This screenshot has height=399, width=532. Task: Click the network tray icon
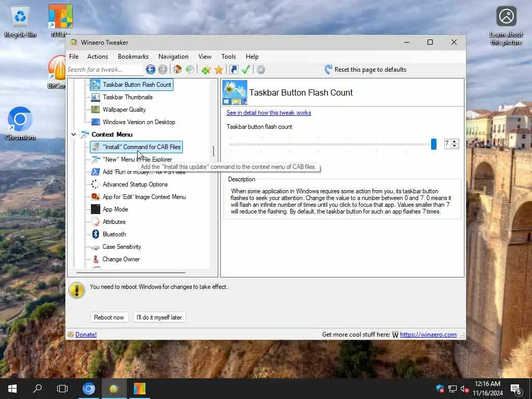point(453,389)
